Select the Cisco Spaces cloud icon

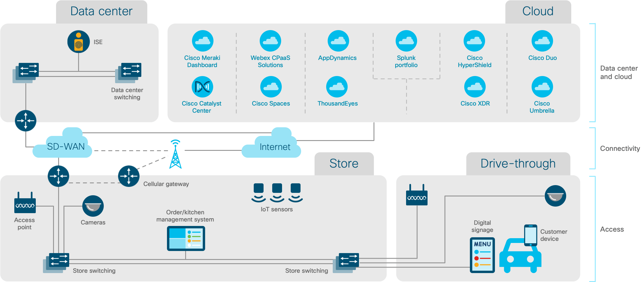click(x=271, y=87)
